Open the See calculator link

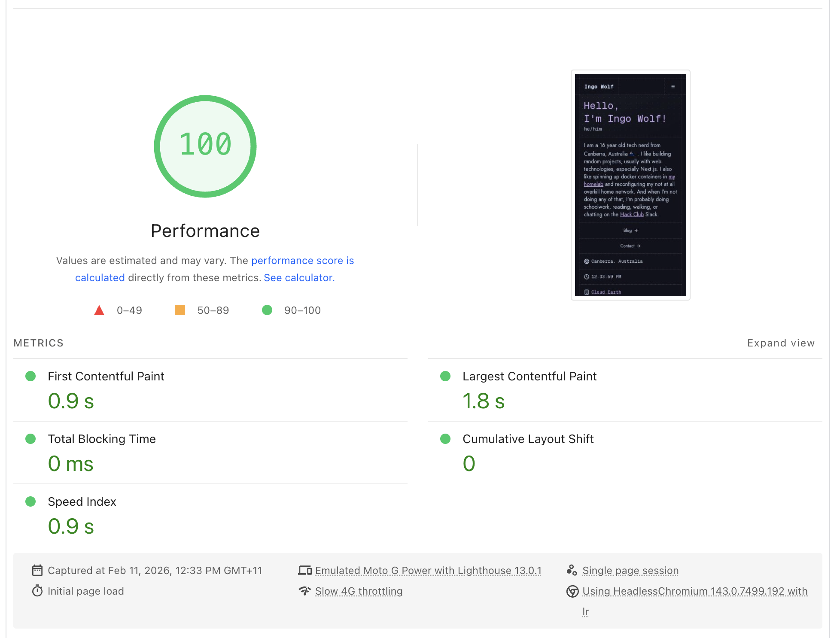(x=299, y=278)
